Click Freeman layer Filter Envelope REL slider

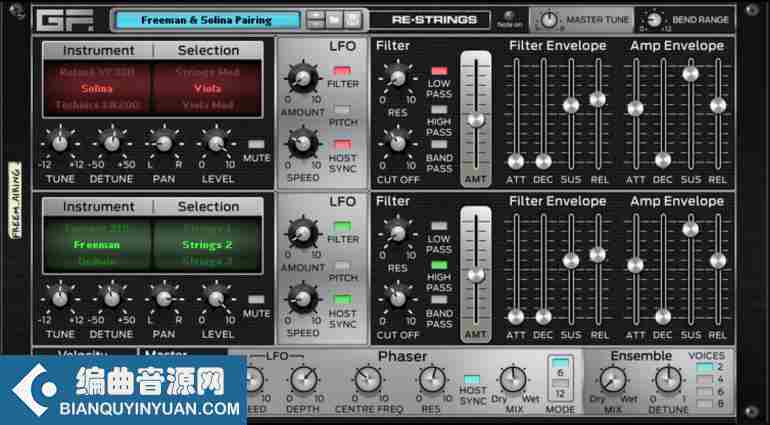598,255
